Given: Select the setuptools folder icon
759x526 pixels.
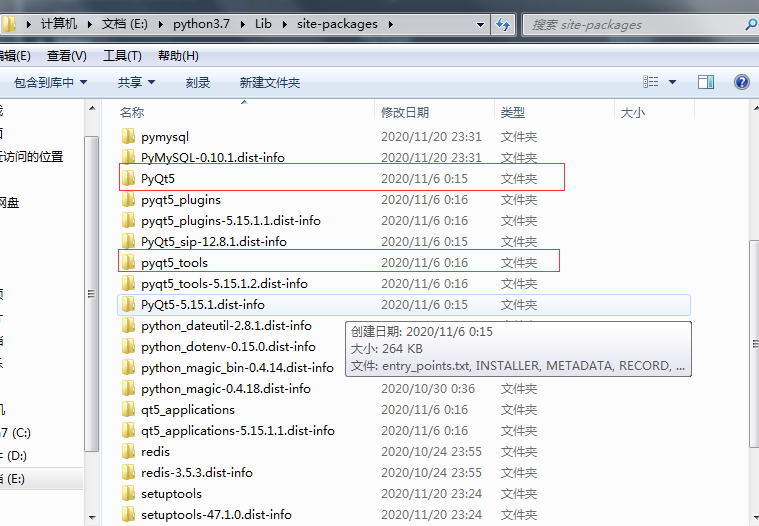Looking at the screenshot, I should pos(128,494).
